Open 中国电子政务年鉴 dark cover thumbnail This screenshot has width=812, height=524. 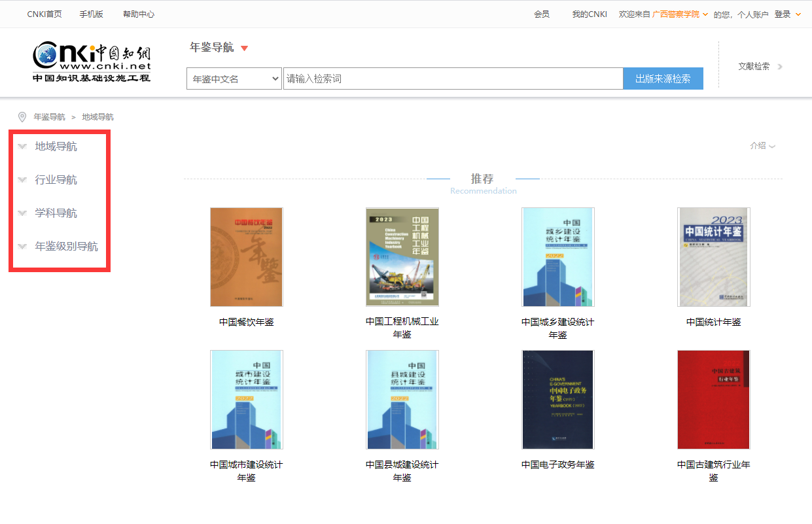tap(557, 400)
